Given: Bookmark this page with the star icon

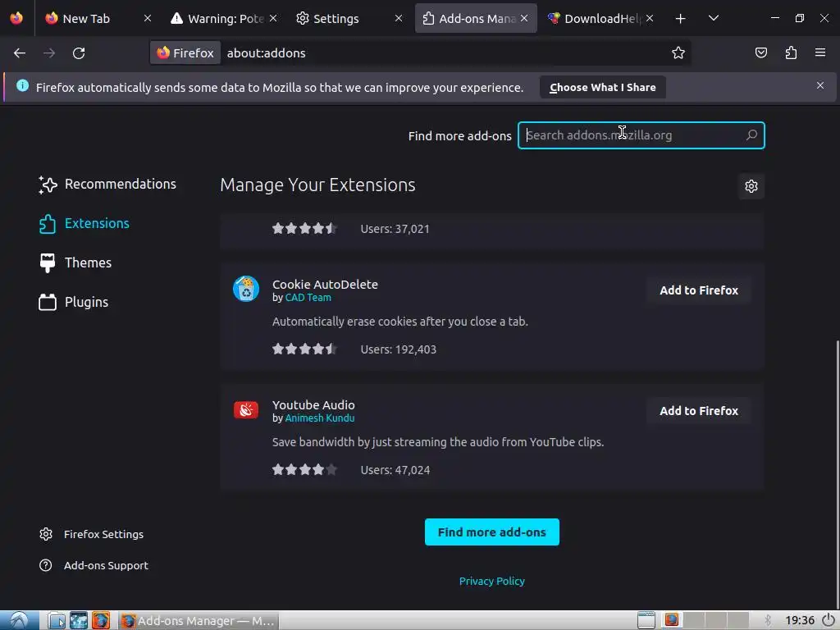Looking at the screenshot, I should click(x=678, y=52).
